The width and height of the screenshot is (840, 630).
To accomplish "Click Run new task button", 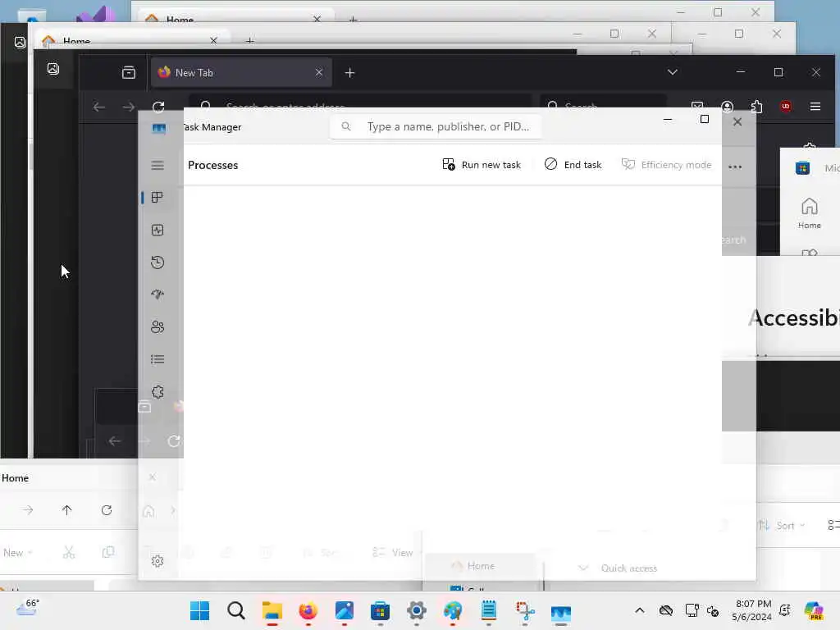I will [x=482, y=164].
